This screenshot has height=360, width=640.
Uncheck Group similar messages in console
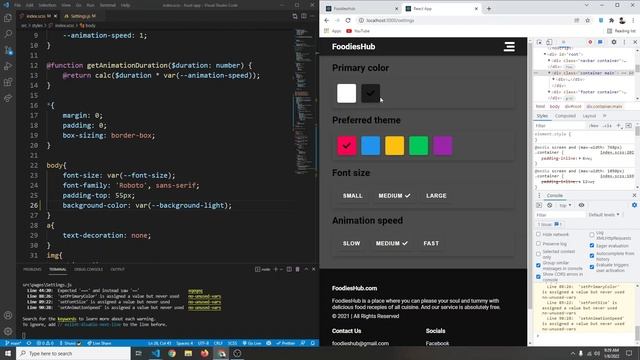click(538, 265)
